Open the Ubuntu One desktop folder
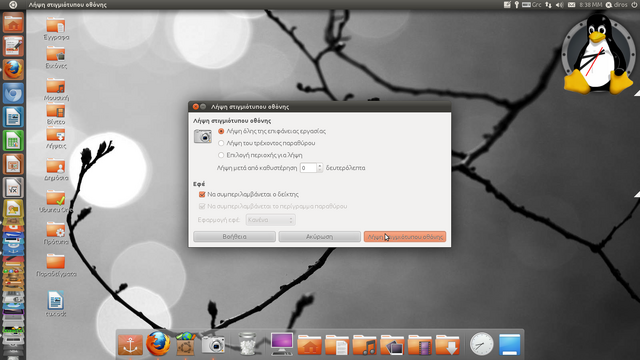 click(x=56, y=202)
